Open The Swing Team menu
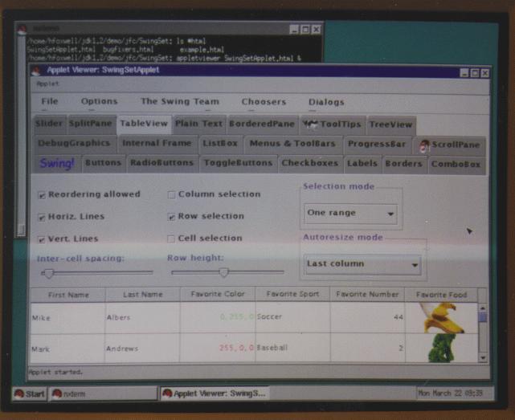The width and height of the screenshot is (515, 420). (180, 102)
